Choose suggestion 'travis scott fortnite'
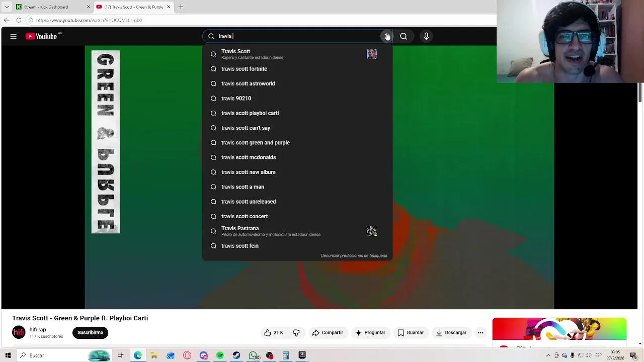644x362 pixels. (x=297, y=69)
